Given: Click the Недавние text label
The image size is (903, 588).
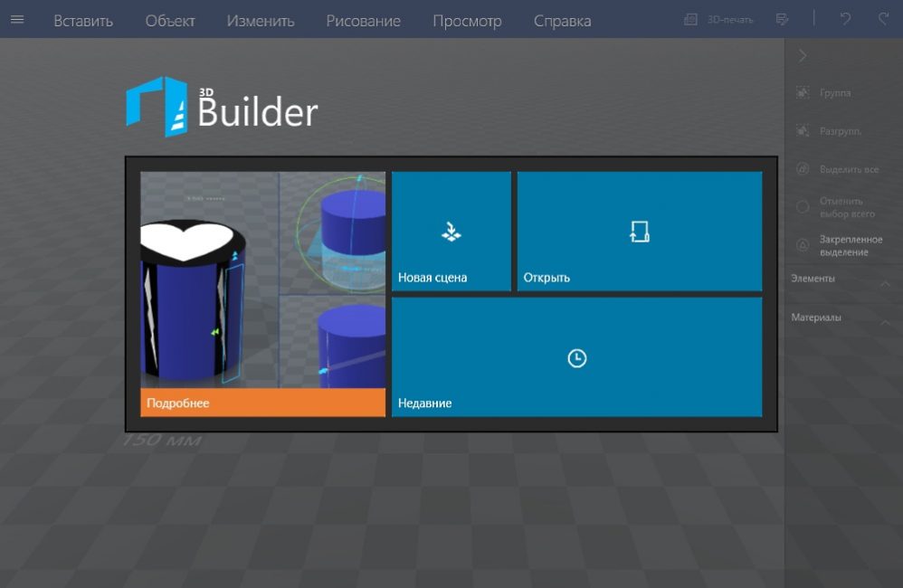Looking at the screenshot, I should (x=425, y=403).
